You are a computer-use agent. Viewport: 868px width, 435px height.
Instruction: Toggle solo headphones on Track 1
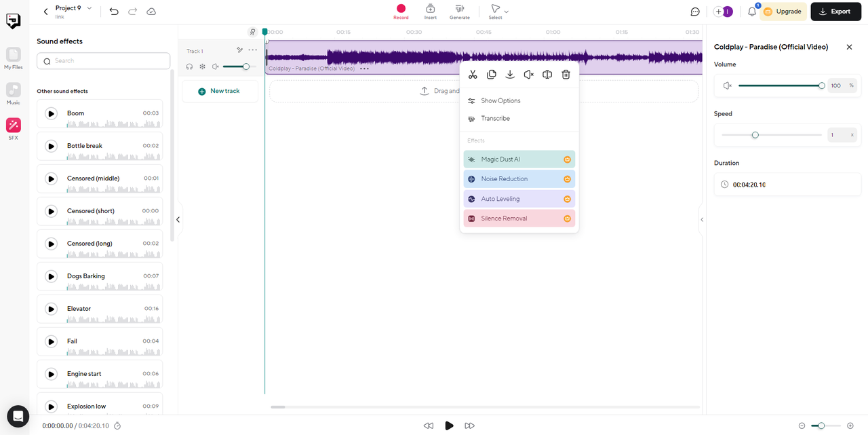coord(190,67)
